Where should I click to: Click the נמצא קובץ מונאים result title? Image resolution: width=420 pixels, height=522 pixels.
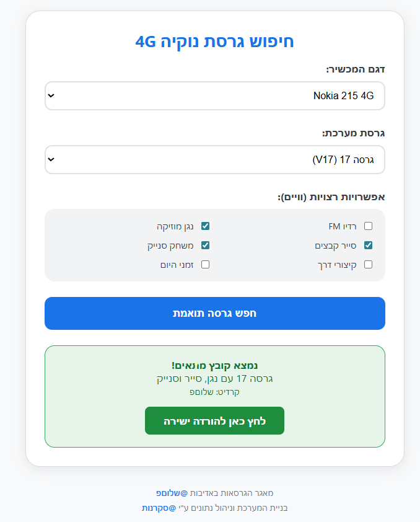click(214, 366)
